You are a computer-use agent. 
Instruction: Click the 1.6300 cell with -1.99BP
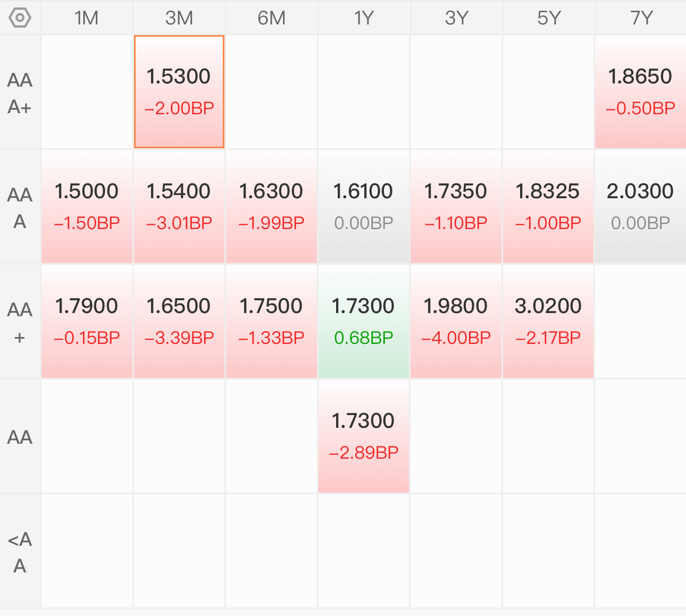[271, 207]
